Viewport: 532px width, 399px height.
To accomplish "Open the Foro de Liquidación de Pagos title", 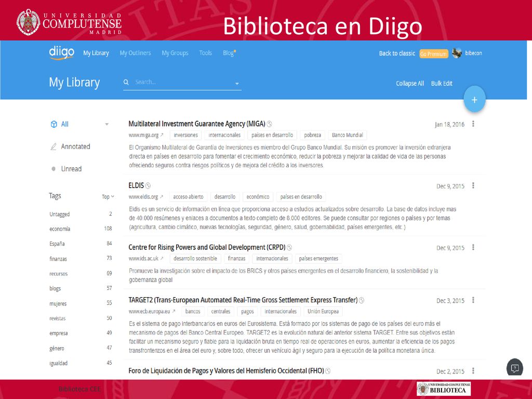I will coord(226,371).
